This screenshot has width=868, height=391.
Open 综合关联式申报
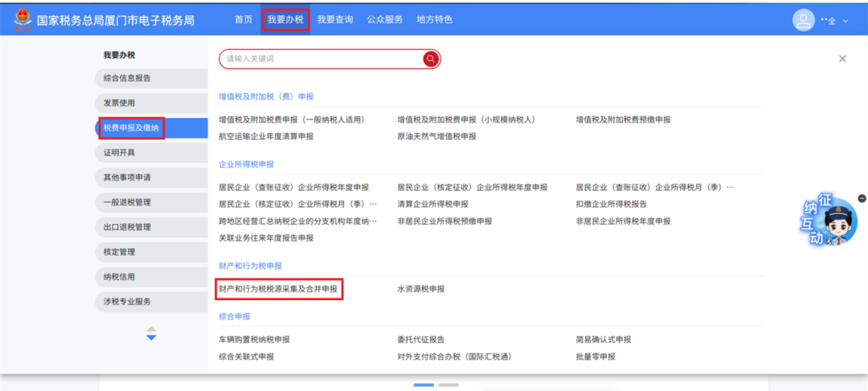pos(247,356)
